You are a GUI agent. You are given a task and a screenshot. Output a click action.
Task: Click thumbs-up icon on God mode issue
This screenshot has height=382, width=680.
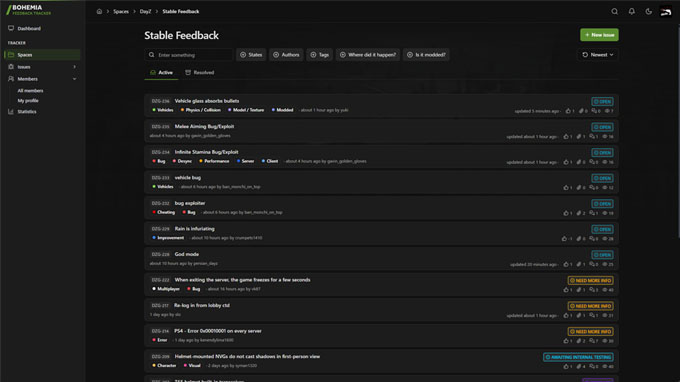tap(566, 264)
